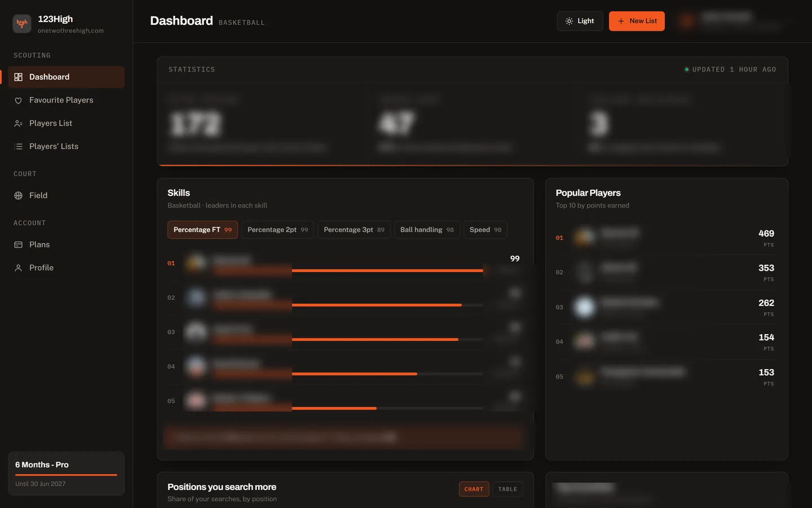The height and width of the screenshot is (508, 812).
Task: Toggle the Light theme button
Action: point(580,21)
